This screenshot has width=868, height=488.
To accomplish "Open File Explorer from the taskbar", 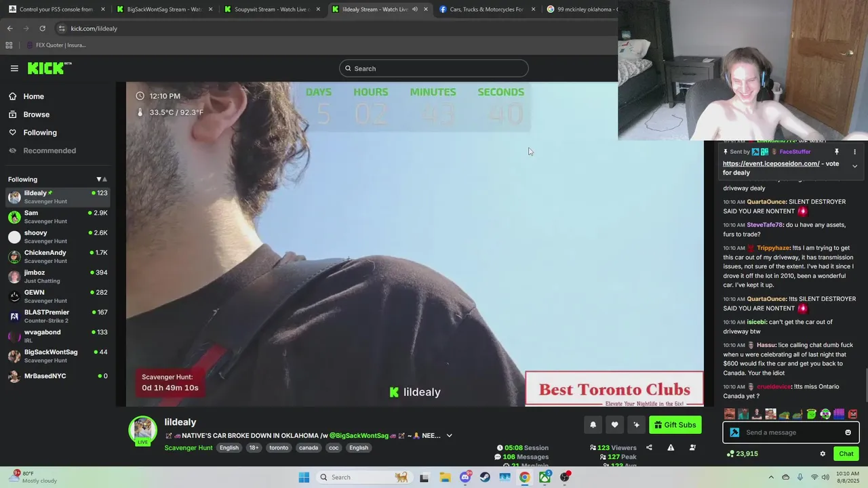I will pyautogui.click(x=445, y=477).
